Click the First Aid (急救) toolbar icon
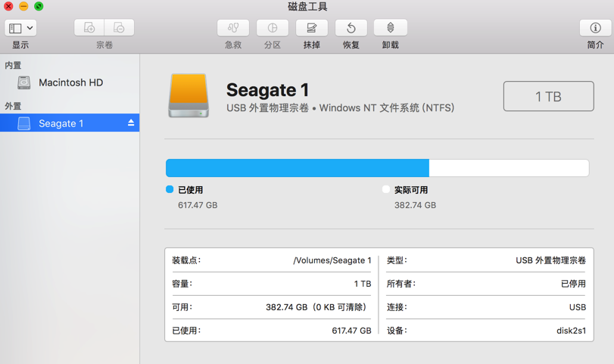This screenshot has width=614, height=364. click(x=233, y=28)
